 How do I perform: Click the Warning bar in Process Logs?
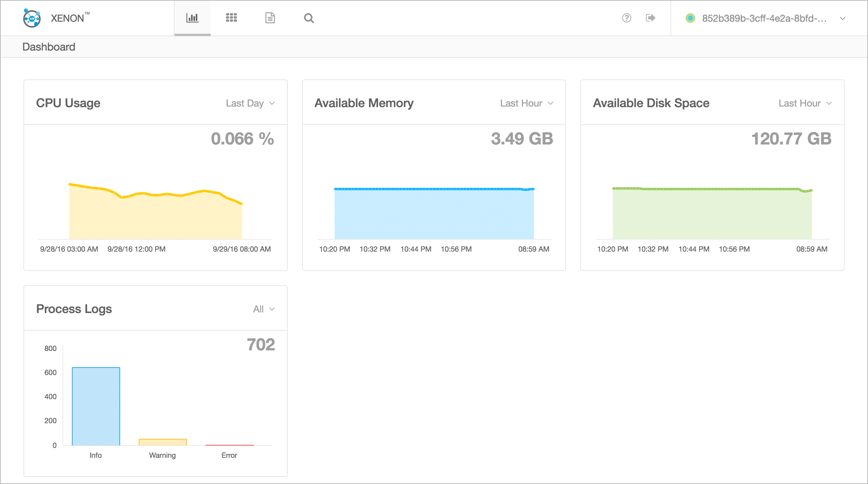click(163, 442)
